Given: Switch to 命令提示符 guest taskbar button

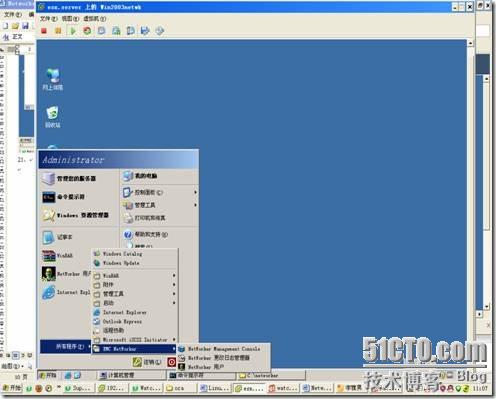Looking at the screenshot, I should tap(201, 375).
